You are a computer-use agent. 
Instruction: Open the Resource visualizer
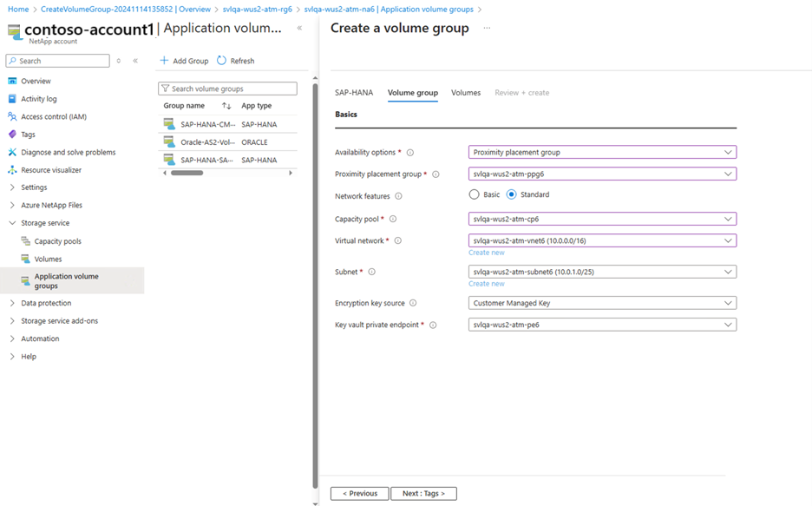(51, 170)
